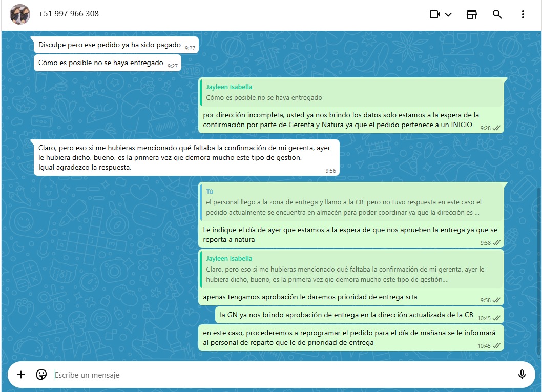The height and width of the screenshot is (392, 542).
Task: Select message 'Disculpe pero ese pedido ya ha sido pagado'
Action: [109, 45]
